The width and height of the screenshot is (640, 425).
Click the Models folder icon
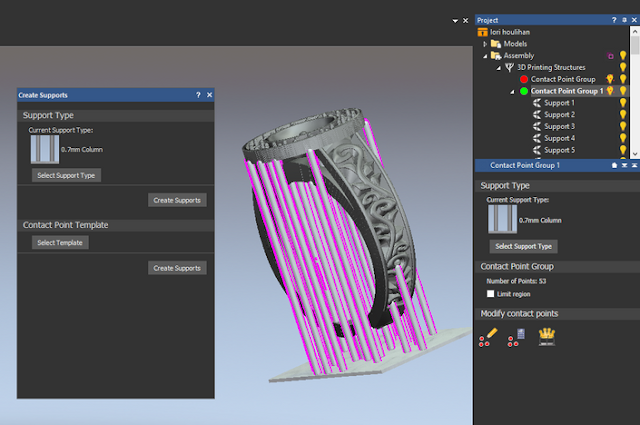[x=496, y=44]
